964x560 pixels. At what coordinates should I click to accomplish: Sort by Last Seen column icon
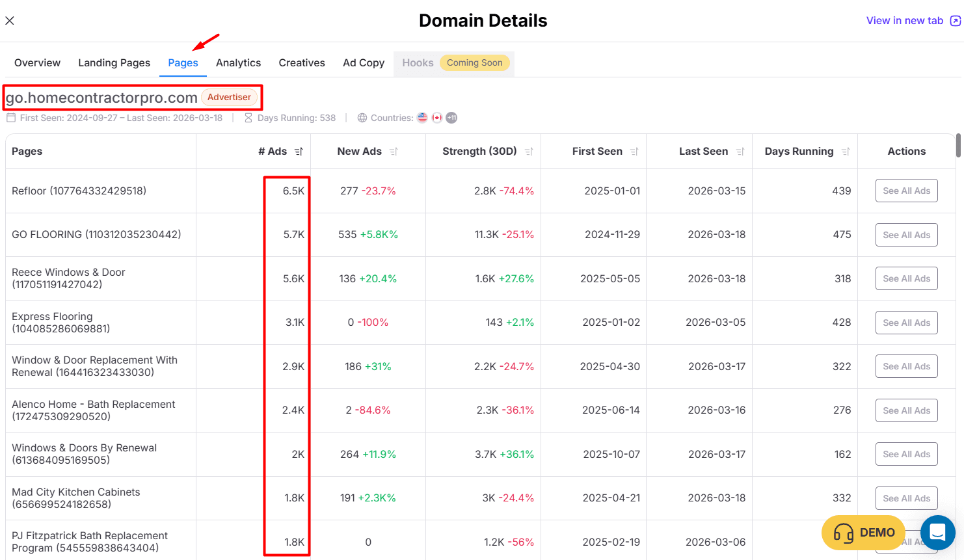(740, 152)
